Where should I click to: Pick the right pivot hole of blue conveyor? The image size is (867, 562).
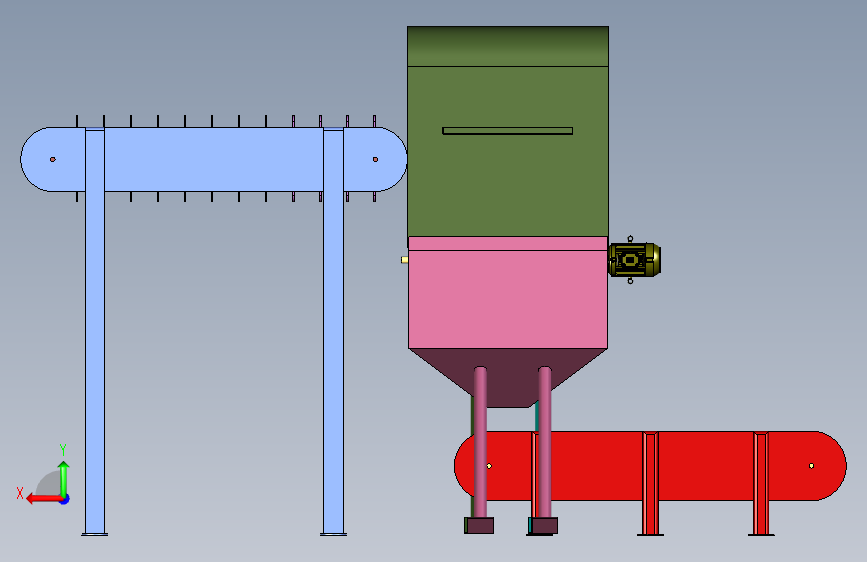click(x=375, y=159)
